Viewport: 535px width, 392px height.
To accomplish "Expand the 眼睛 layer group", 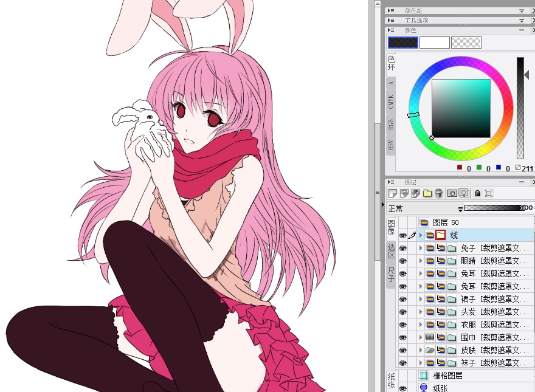I will (x=421, y=261).
